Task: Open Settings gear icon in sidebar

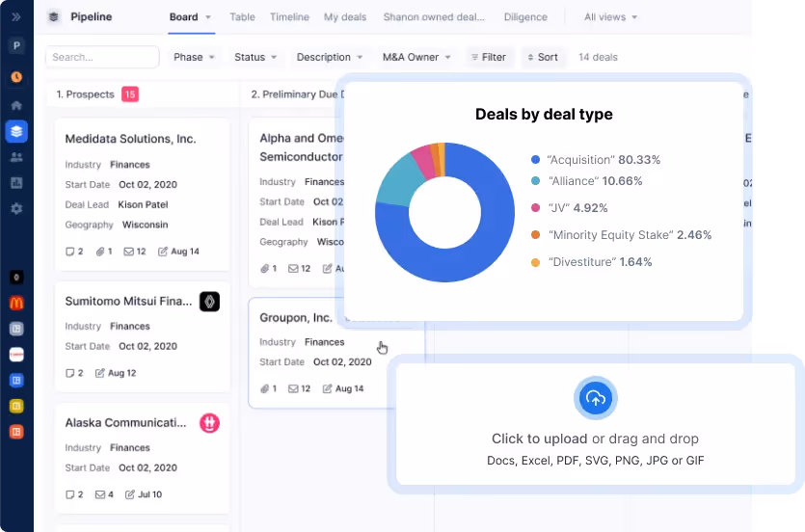Action: click(x=16, y=209)
